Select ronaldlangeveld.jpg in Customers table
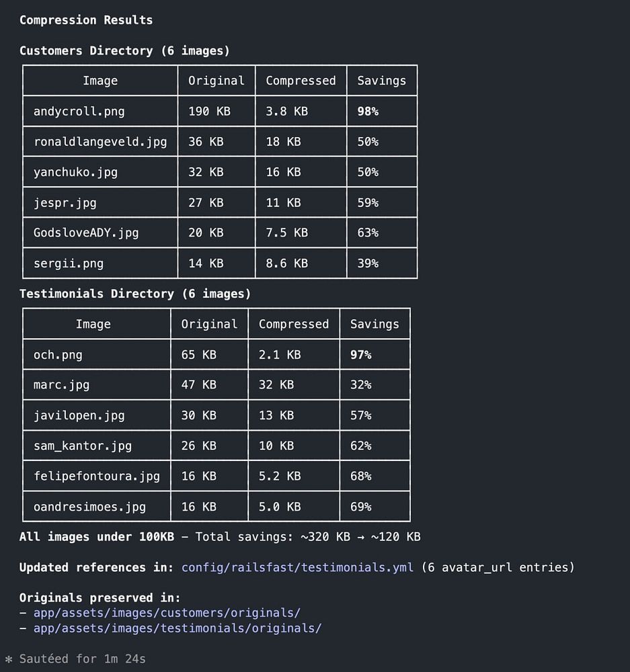 (x=100, y=142)
